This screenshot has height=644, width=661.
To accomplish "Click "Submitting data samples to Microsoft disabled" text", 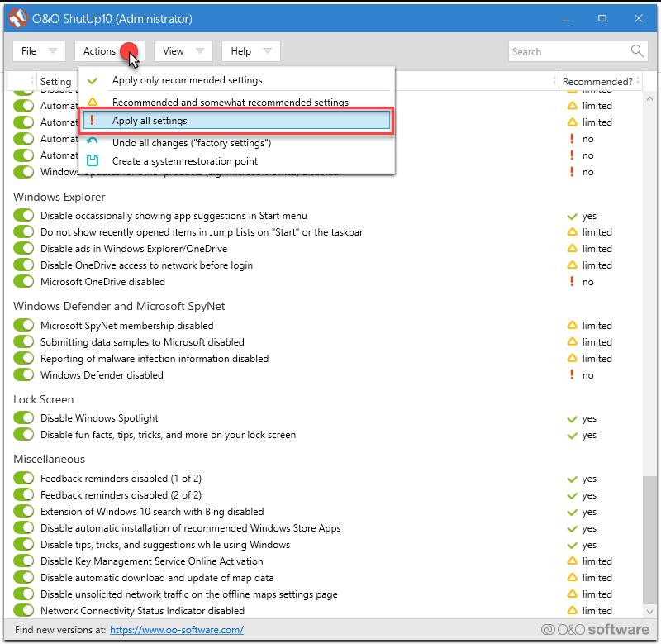I will (x=142, y=341).
